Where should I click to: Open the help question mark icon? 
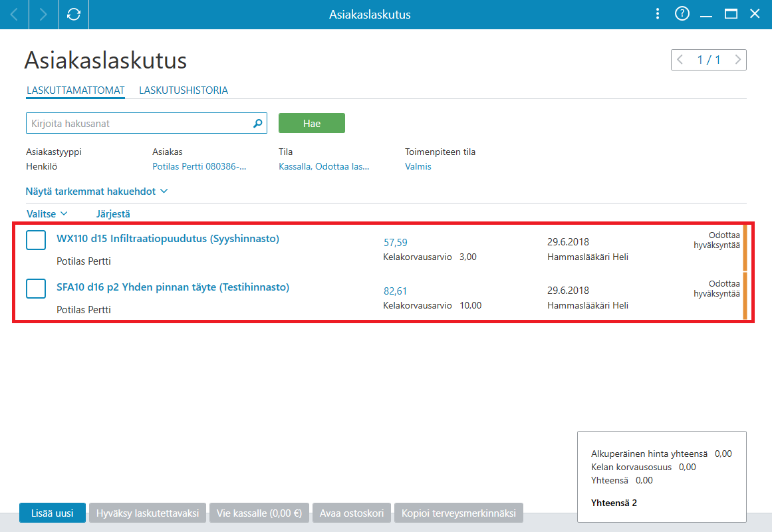click(682, 14)
